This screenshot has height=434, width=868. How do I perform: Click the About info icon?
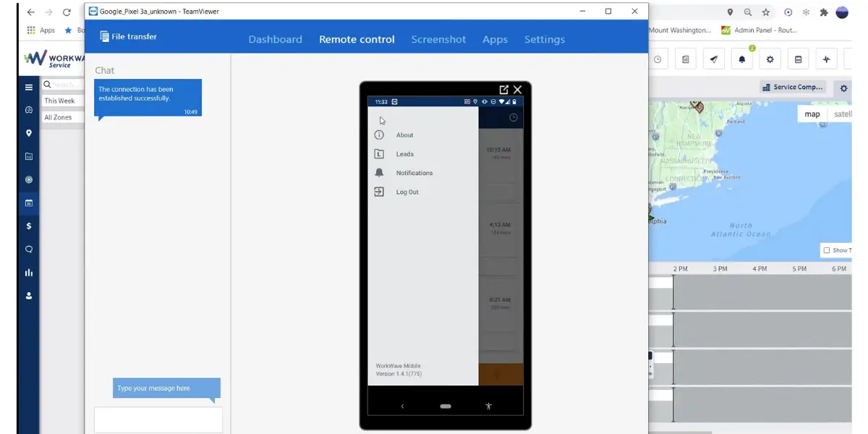[x=379, y=135]
